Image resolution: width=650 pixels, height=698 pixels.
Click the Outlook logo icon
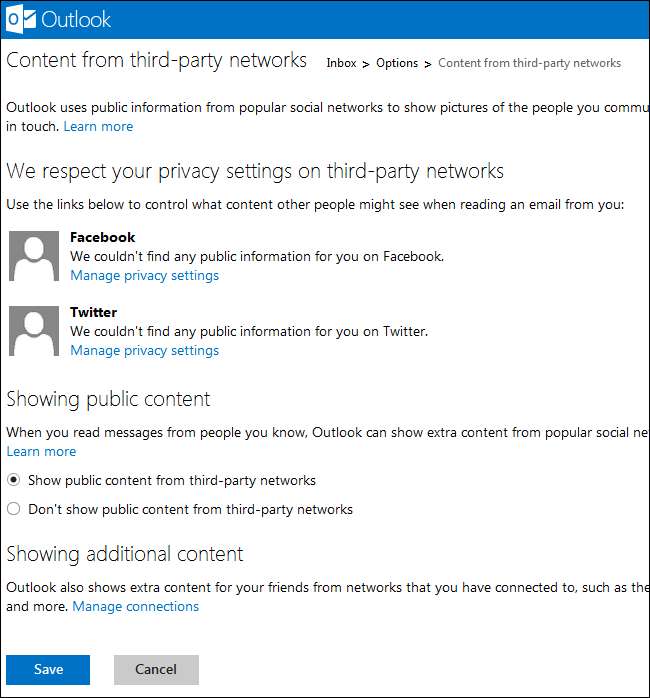[x=22, y=19]
